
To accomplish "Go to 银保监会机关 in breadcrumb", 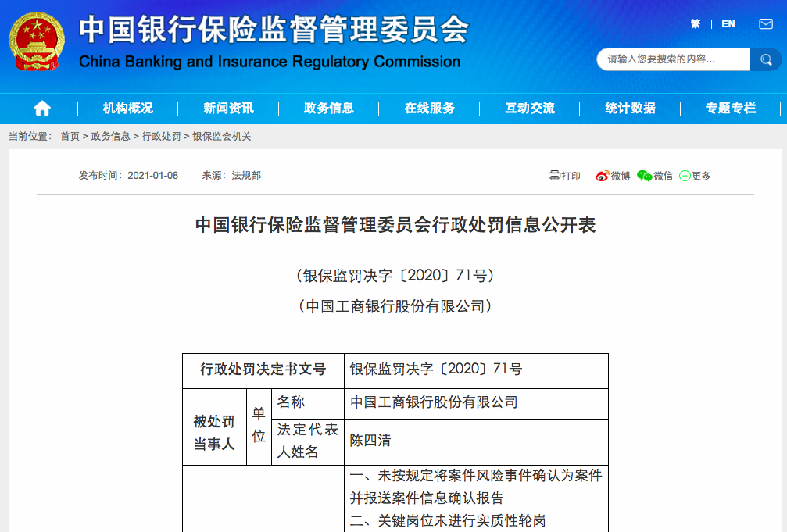I will point(221,136).
